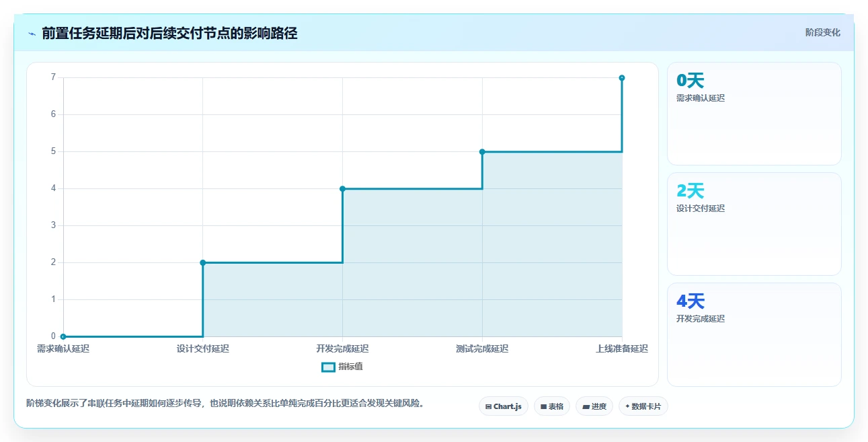868x442 pixels.
Task: Open the Chart.js chip
Action: [504, 406]
